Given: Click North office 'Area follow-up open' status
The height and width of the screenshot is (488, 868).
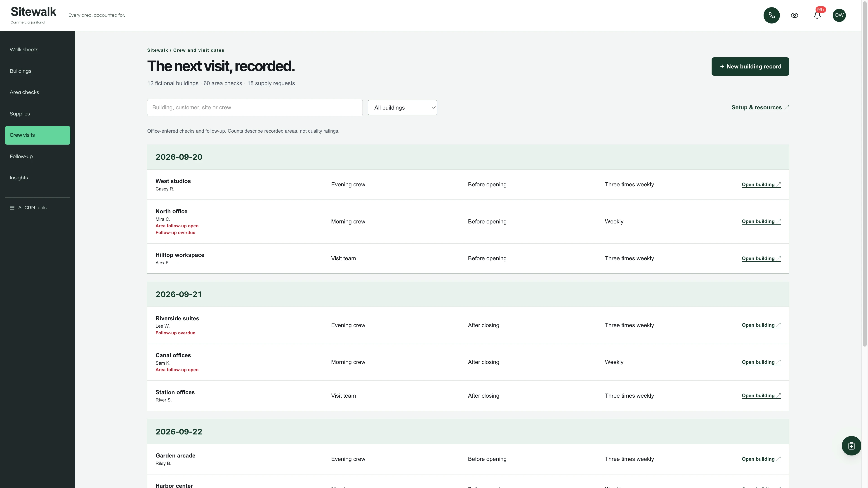Looking at the screenshot, I should click(177, 226).
